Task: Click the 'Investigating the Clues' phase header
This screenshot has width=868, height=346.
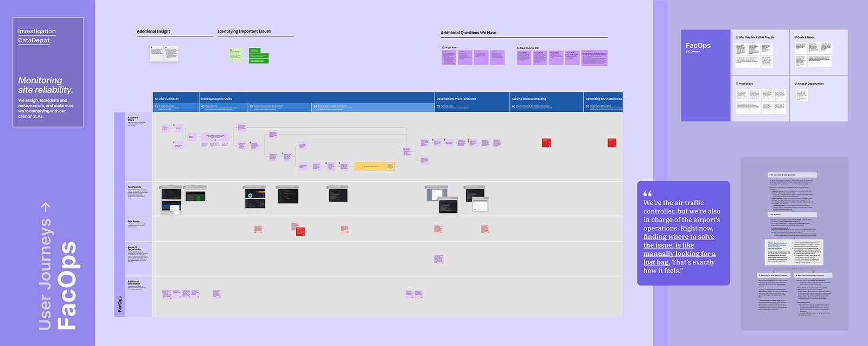Action: coord(317,98)
